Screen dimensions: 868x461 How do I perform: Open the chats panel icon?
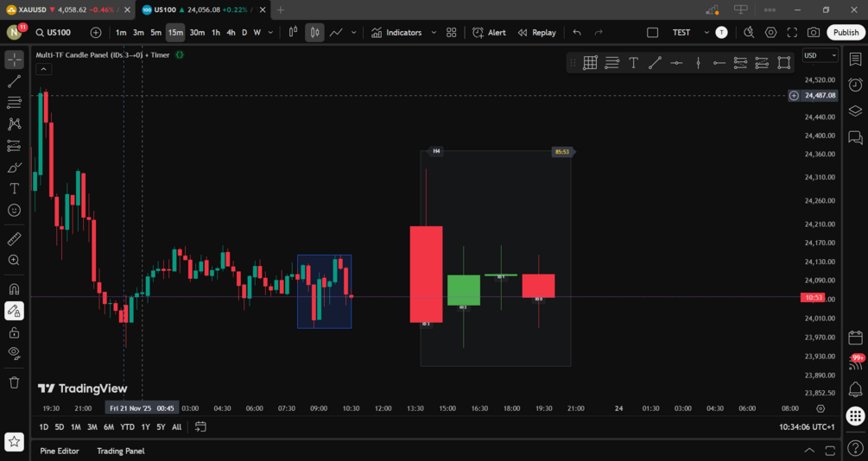pos(855,137)
